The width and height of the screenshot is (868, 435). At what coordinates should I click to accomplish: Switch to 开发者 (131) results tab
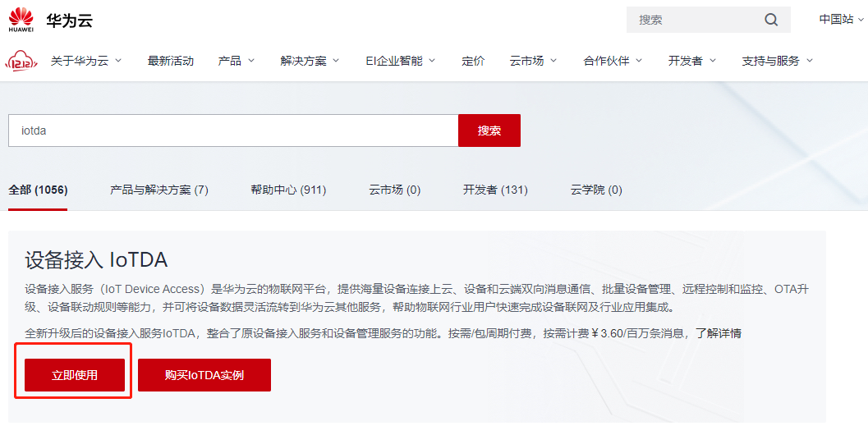coord(495,190)
